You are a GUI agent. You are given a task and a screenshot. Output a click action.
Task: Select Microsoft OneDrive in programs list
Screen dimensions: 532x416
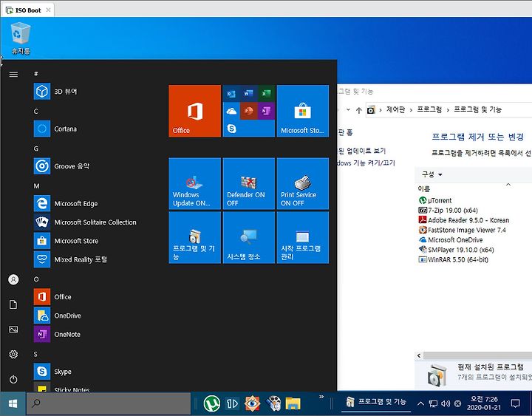tap(451, 239)
